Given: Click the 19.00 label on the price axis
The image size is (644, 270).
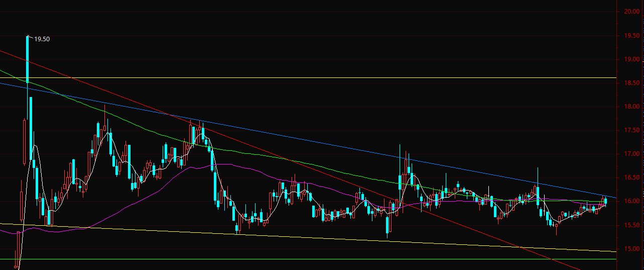Looking at the screenshot, I should tap(631, 59).
